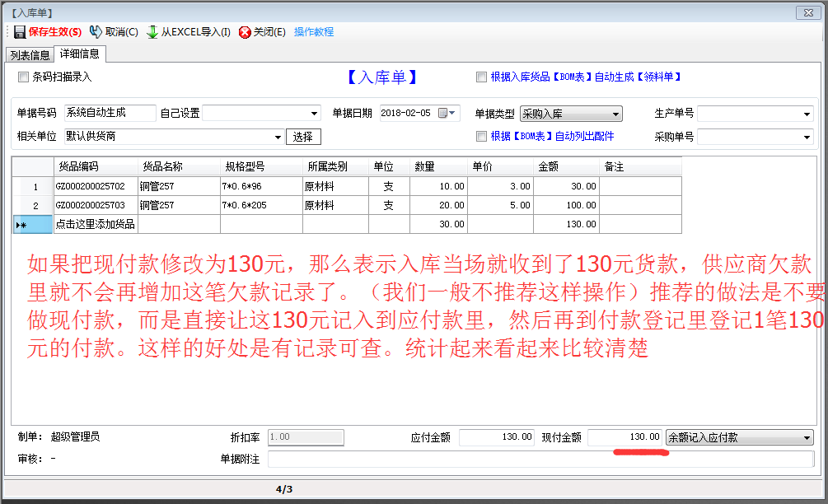Expand the document type dropdown (采购入库)
The image size is (828, 504).
pyautogui.click(x=615, y=114)
